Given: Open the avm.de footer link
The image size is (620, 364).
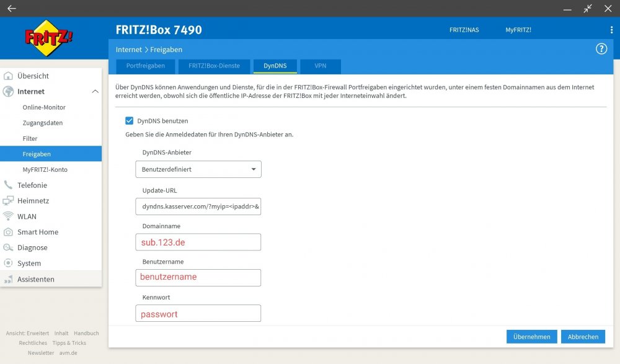Looking at the screenshot, I should (x=68, y=352).
